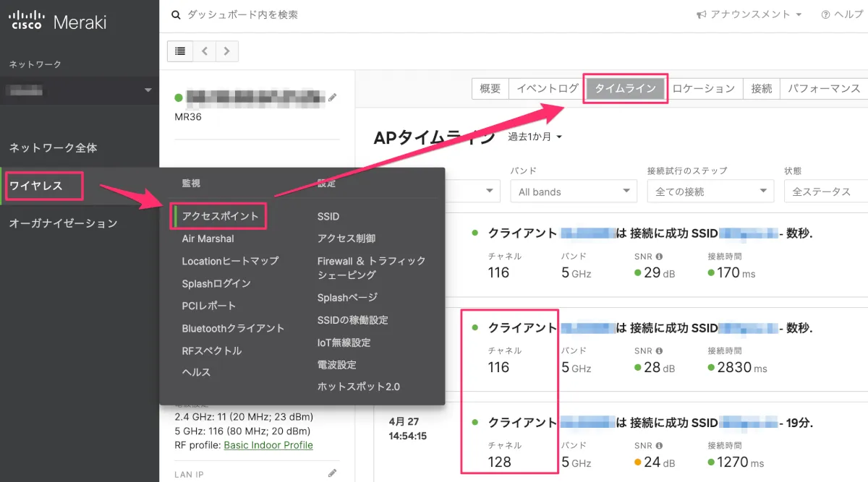This screenshot has width=868, height=482.
Task: Open the ロケーション tab
Action: pos(703,88)
